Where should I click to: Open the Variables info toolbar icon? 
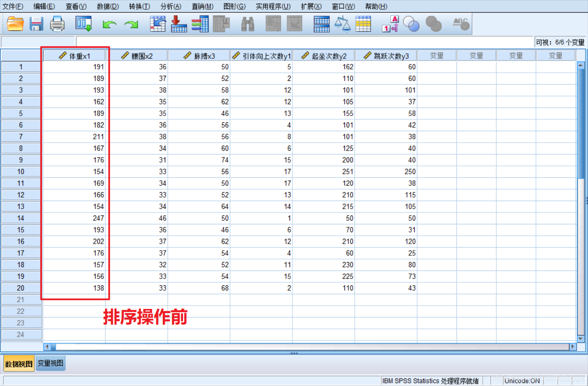pyautogui.click(x=200, y=24)
